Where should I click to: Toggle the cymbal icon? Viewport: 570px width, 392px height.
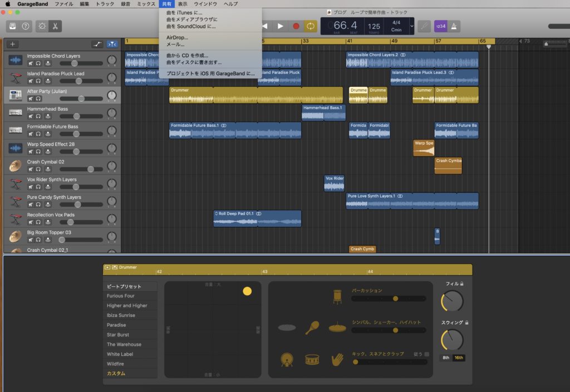[287, 328]
